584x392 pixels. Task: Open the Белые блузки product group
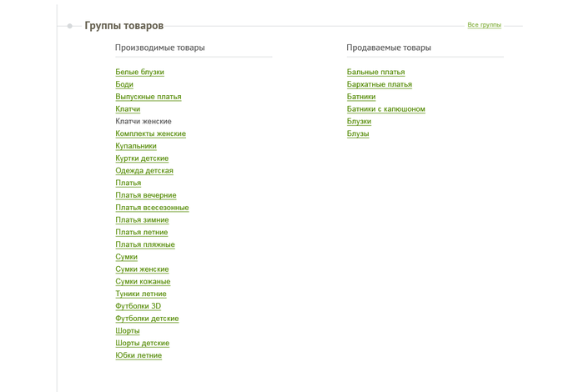click(x=139, y=72)
